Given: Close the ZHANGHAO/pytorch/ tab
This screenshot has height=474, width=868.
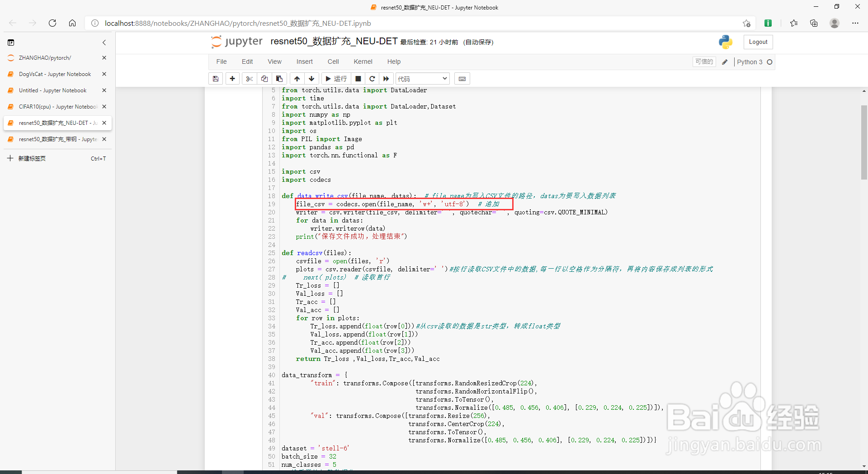Looking at the screenshot, I should coord(104,58).
